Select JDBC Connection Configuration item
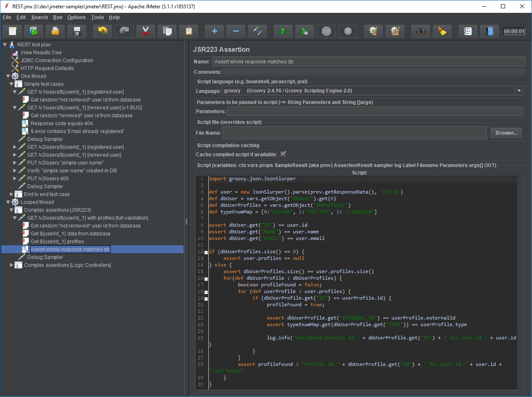This screenshot has width=532, height=397. [57, 61]
